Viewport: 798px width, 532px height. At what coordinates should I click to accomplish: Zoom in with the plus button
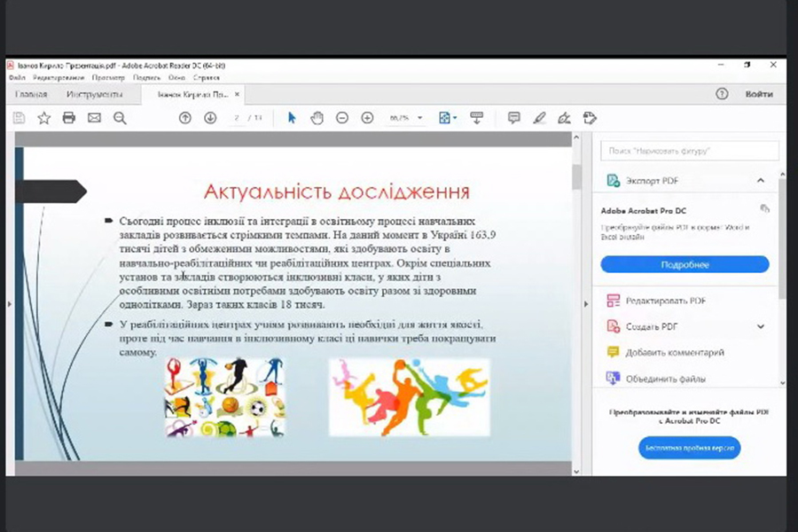(367, 118)
